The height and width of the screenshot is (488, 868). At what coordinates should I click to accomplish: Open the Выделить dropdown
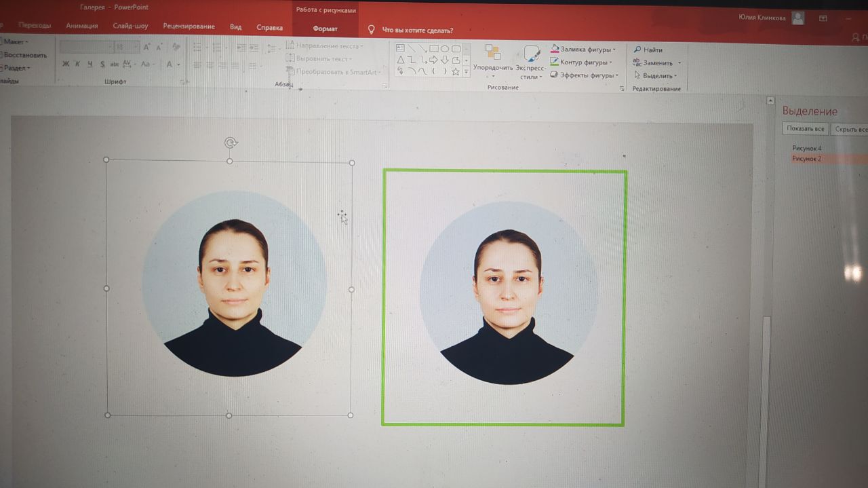[655, 76]
